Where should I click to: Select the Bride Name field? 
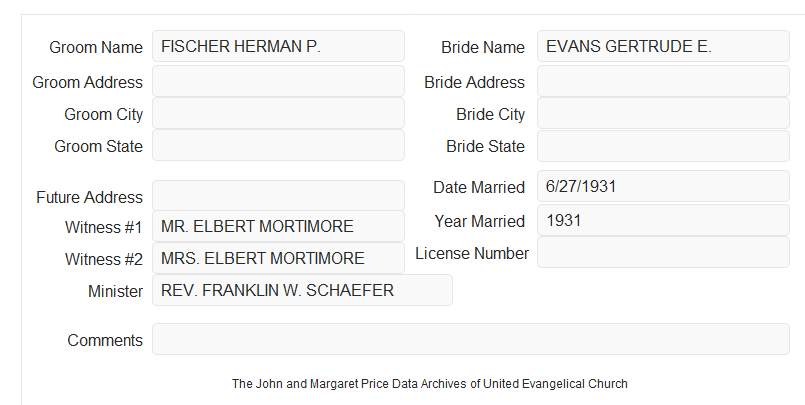pos(663,46)
